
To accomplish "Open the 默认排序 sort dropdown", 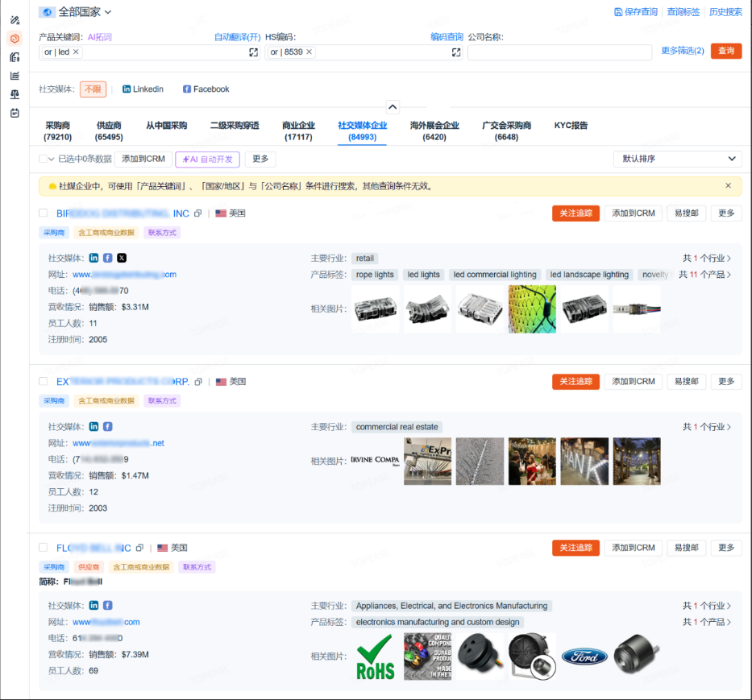I will tap(677, 159).
